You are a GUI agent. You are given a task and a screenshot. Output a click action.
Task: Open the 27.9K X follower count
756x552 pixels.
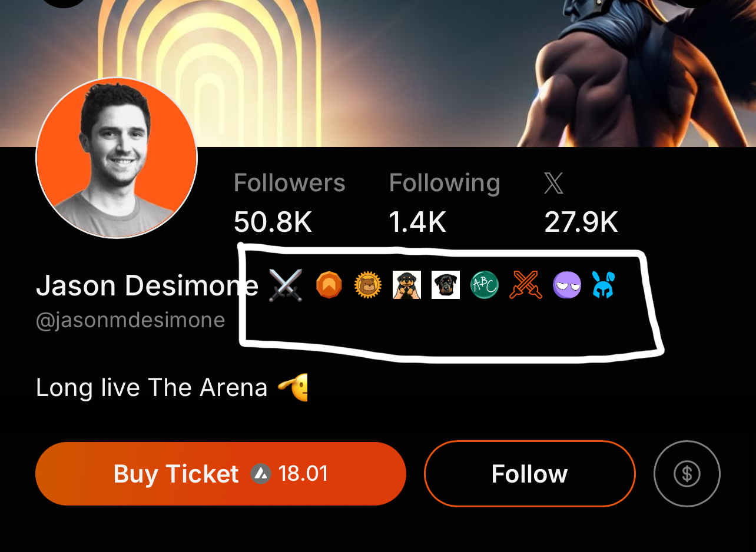pyautogui.click(x=581, y=223)
